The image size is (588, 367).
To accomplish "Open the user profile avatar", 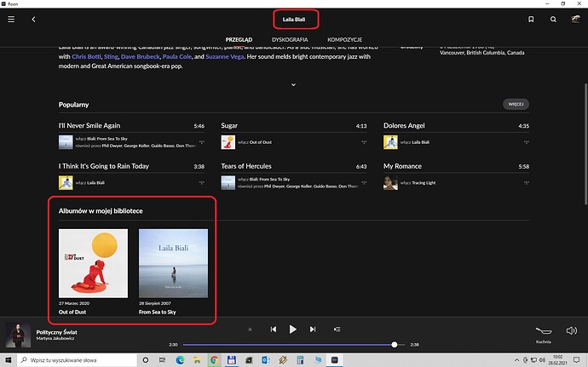I will coord(575,19).
